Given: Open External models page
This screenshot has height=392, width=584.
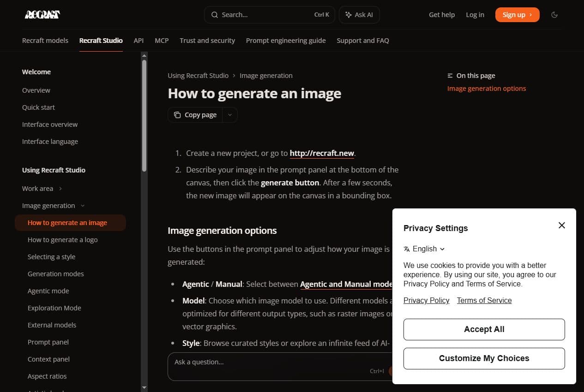Looking at the screenshot, I should click(x=52, y=325).
